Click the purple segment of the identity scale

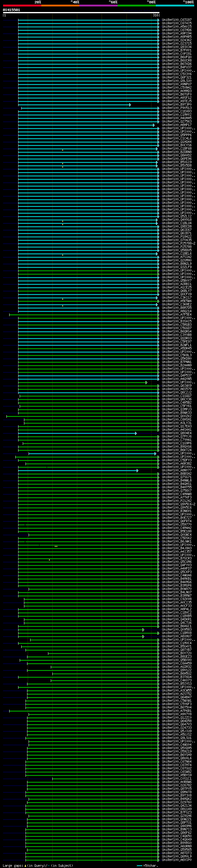point(99,6)
